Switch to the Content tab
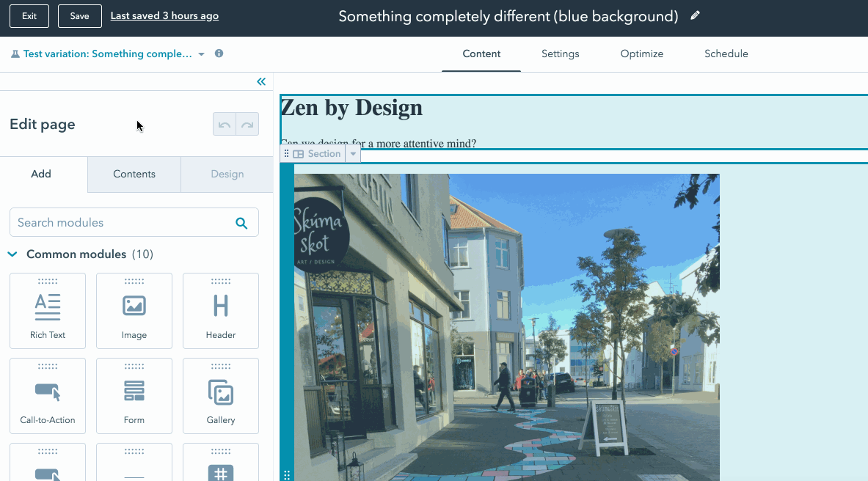The width and height of the screenshot is (868, 481). click(x=481, y=54)
